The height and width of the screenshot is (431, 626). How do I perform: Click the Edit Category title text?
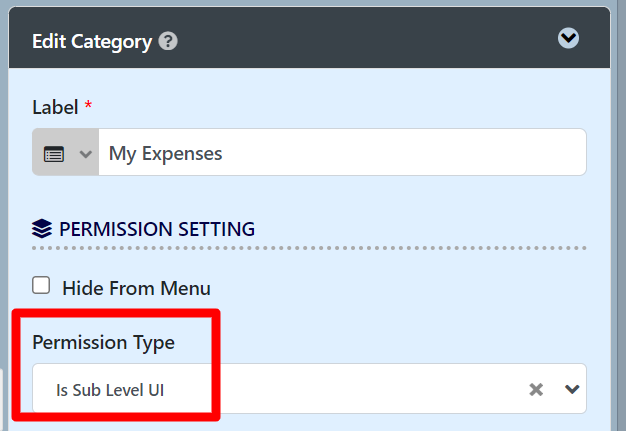92,41
